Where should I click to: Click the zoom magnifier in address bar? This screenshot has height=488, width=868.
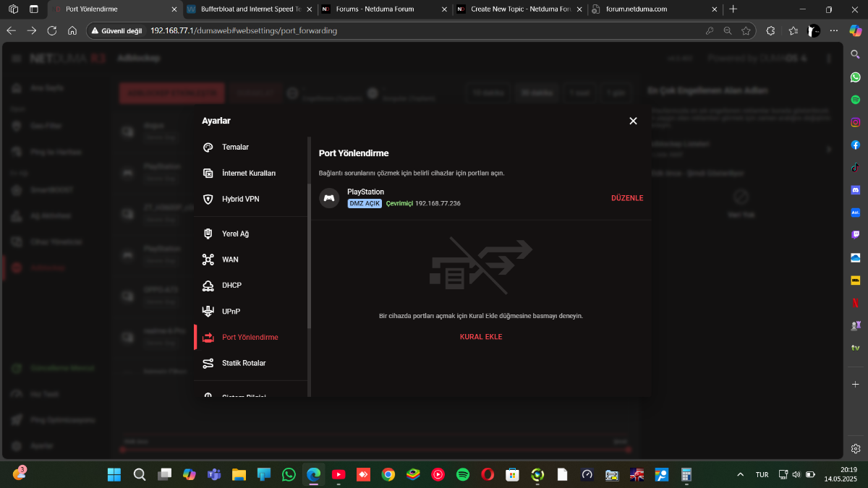click(x=727, y=31)
